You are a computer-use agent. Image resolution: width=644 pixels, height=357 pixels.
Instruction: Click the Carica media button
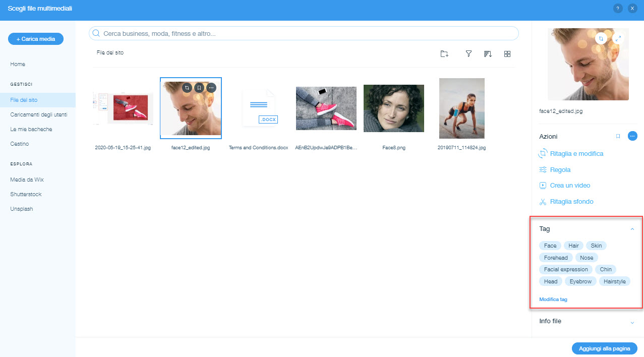tap(36, 39)
